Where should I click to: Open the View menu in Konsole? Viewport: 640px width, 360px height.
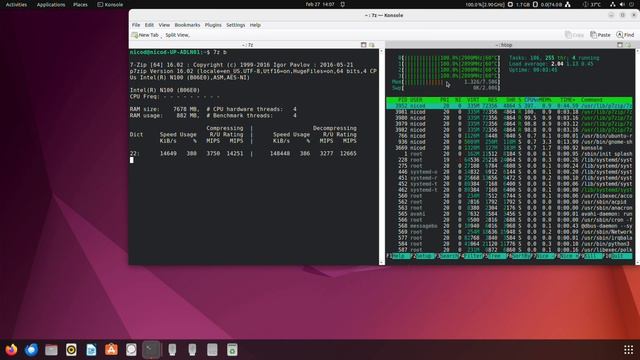(x=164, y=25)
